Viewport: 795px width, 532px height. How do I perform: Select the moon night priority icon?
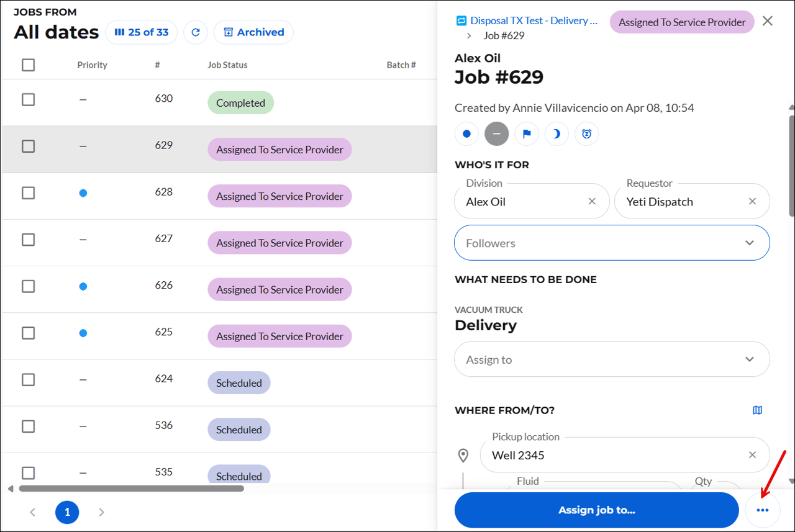pos(556,133)
